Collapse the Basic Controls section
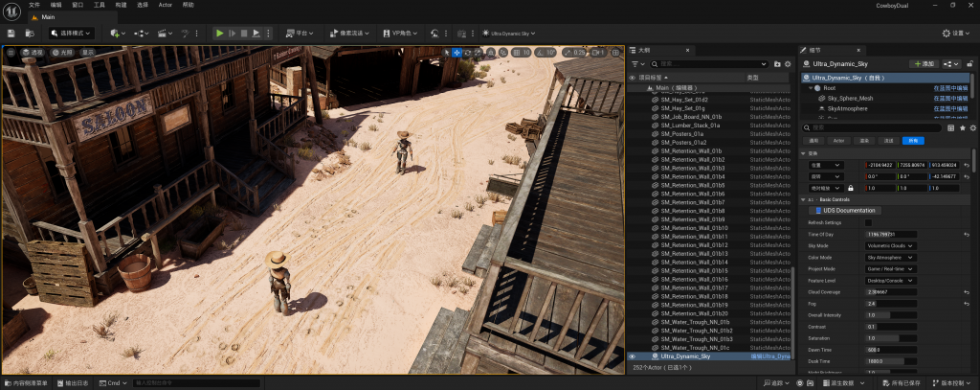This screenshot has height=390, width=980. coord(803,199)
